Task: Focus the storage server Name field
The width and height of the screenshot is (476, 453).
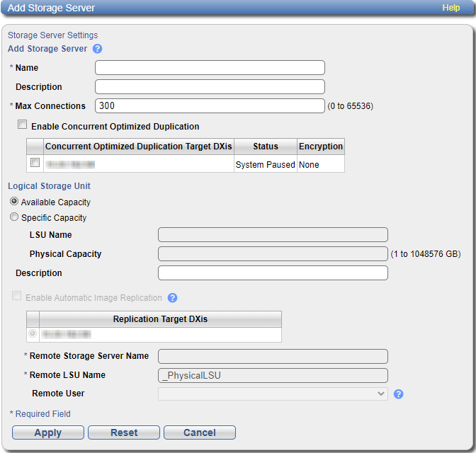Action: coord(210,68)
